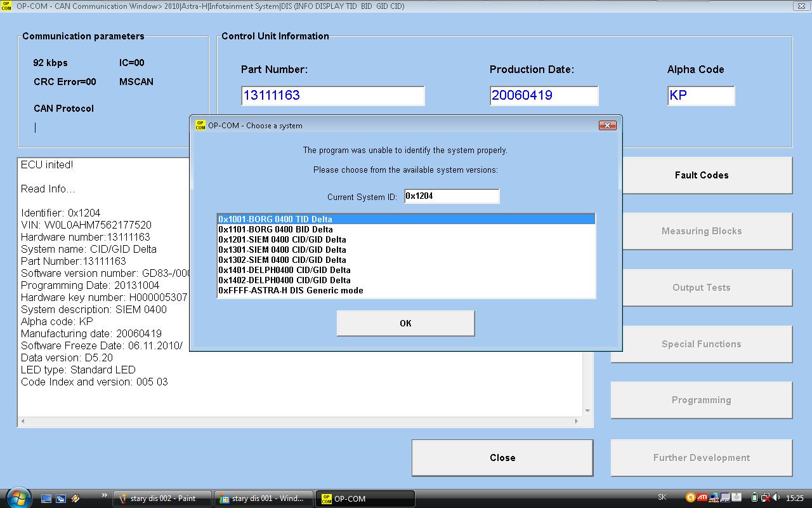The width and height of the screenshot is (812, 508).
Task: Click into the Current System ID field
Action: pos(451,196)
